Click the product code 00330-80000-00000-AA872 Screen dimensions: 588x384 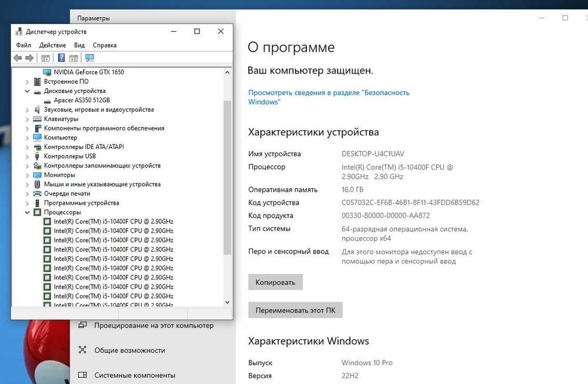click(x=386, y=216)
